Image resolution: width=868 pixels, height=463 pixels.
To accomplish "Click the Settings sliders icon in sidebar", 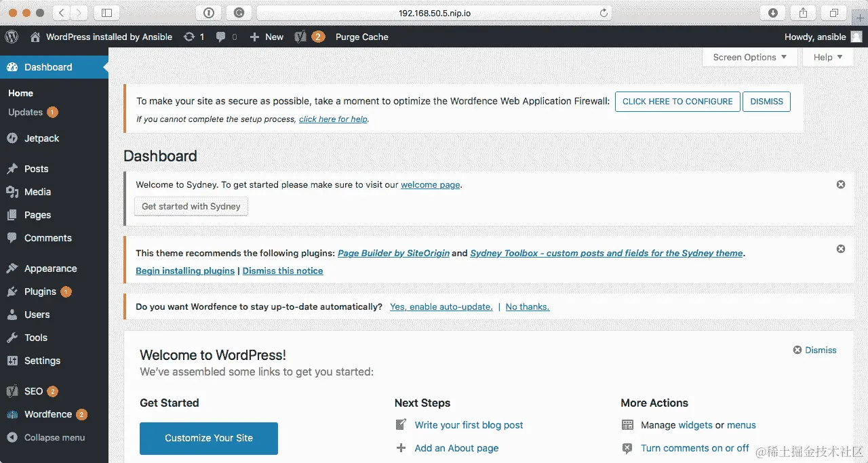I will click(x=12, y=361).
